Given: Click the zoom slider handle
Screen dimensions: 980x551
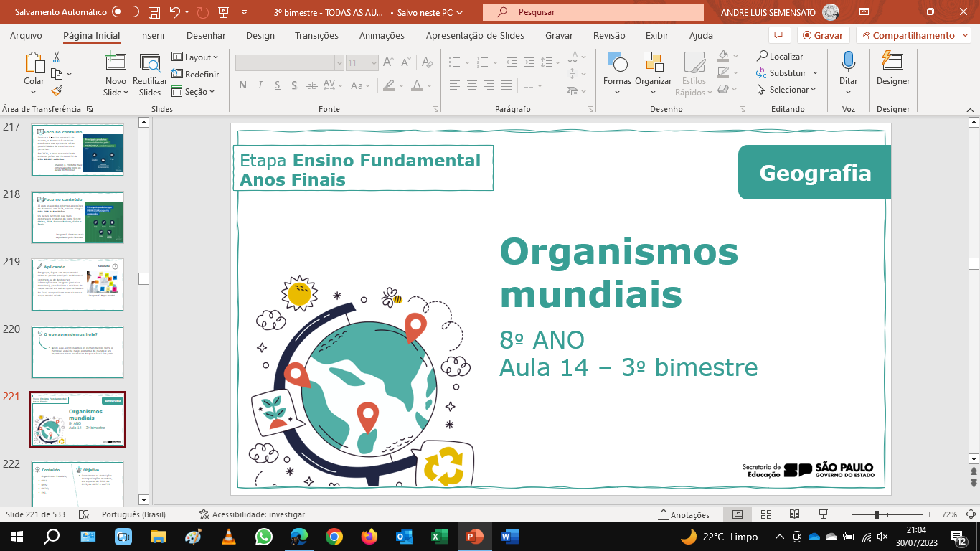Looking at the screenshot, I should pyautogui.click(x=877, y=514).
